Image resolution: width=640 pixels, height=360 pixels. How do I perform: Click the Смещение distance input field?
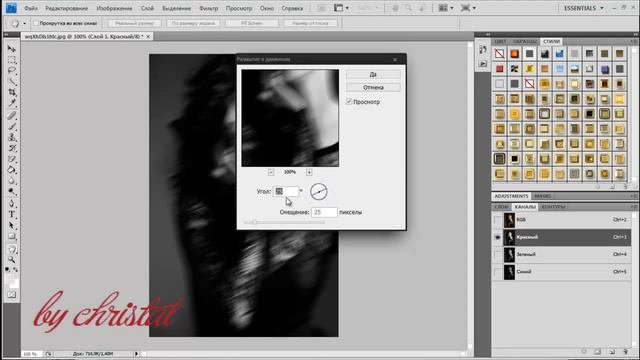(x=324, y=212)
